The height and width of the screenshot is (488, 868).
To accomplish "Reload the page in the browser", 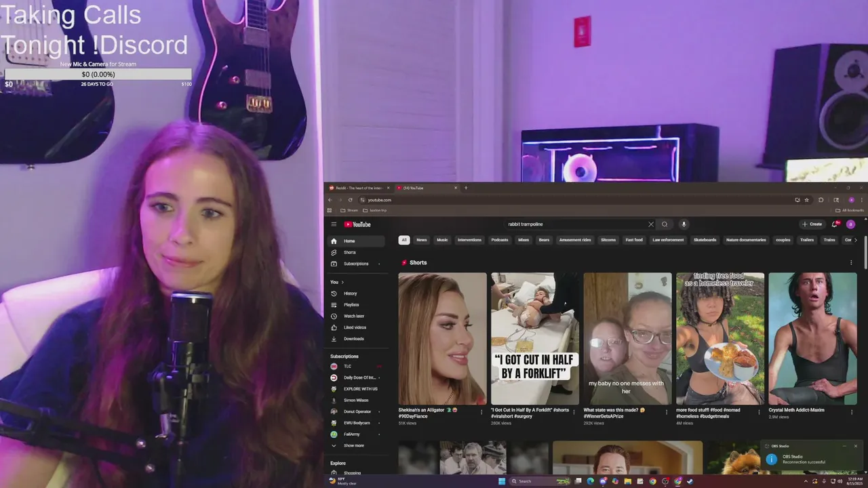I will point(350,200).
